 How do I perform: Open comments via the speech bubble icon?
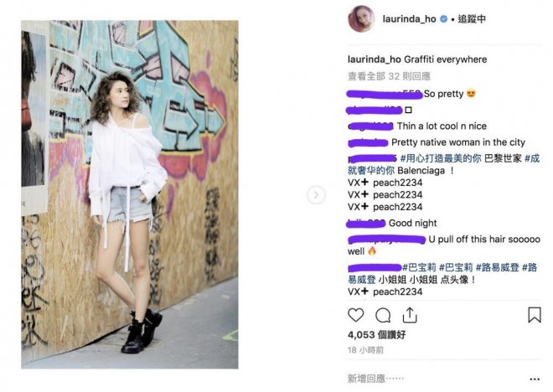pos(383,315)
